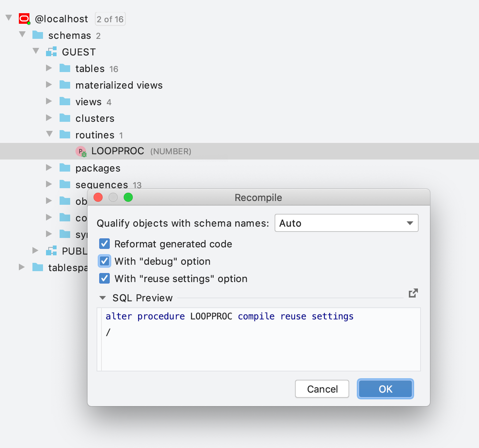This screenshot has height=448, width=479.
Task: Click the materialized views folder icon
Action: [x=65, y=85]
